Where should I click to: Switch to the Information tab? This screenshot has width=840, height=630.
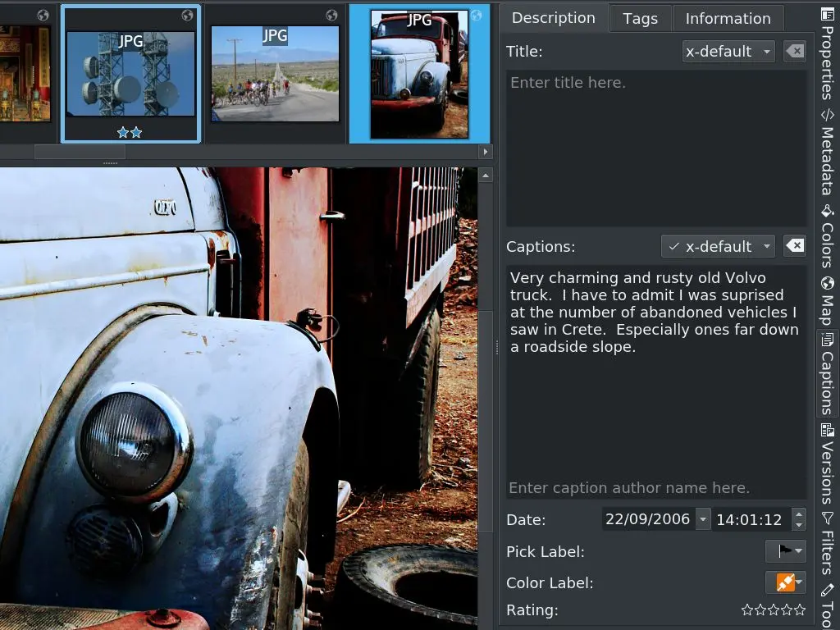pos(728,17)
